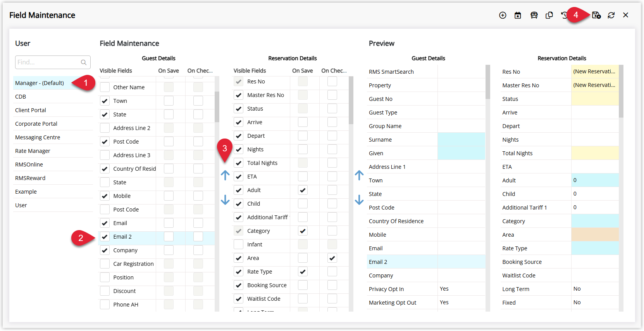Click the Save and Exit disk icon

(596, 15)
